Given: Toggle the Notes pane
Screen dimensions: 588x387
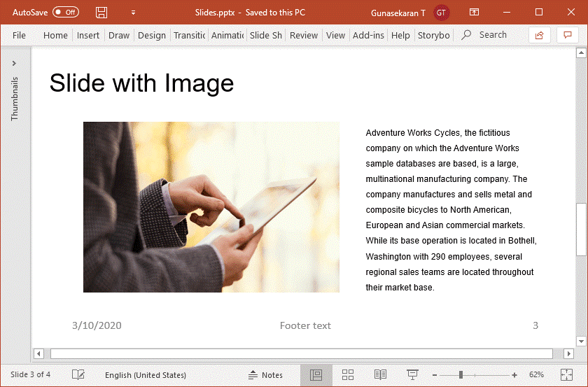Looking at the screenshot, I should click(266, 375).
